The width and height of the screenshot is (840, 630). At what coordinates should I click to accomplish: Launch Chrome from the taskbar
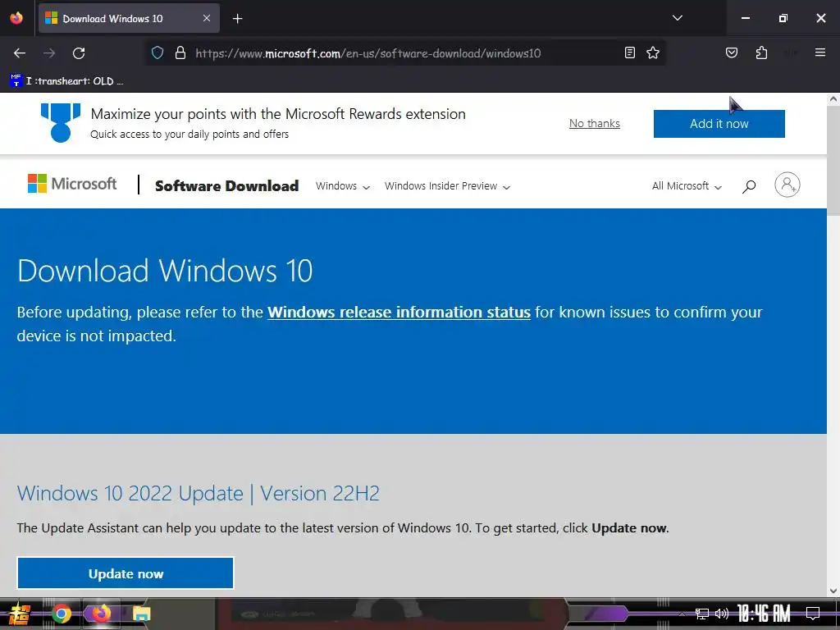61,614
